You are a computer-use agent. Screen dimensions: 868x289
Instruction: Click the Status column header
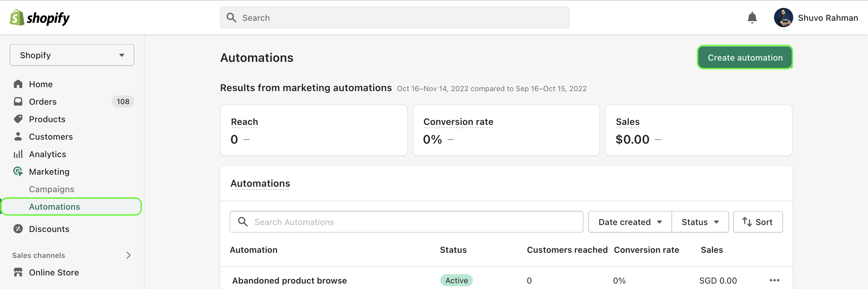pyautogui.click(x=453, y=249)
